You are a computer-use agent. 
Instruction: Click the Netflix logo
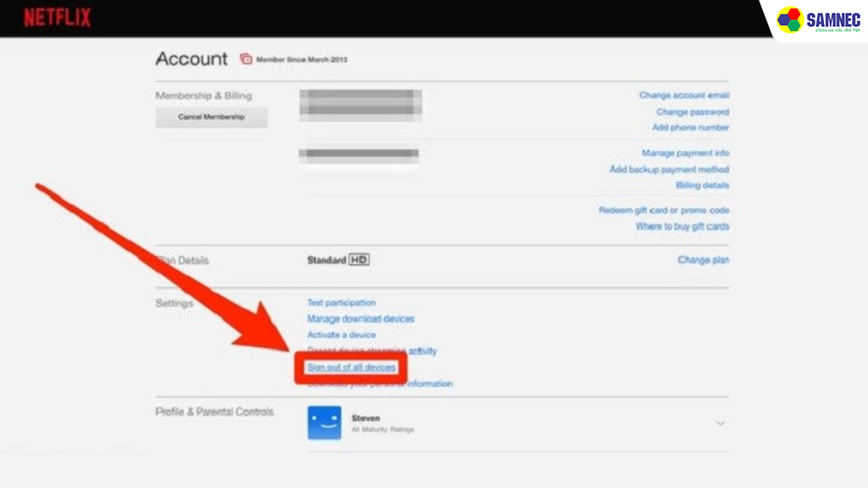point(56,18)
